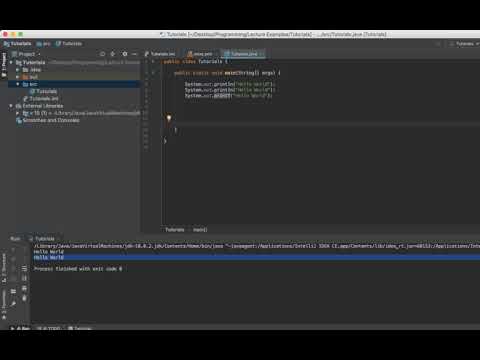Collapse the src folder
The height and width of the screenshot is (360, 480).
(x=18, y=84)
